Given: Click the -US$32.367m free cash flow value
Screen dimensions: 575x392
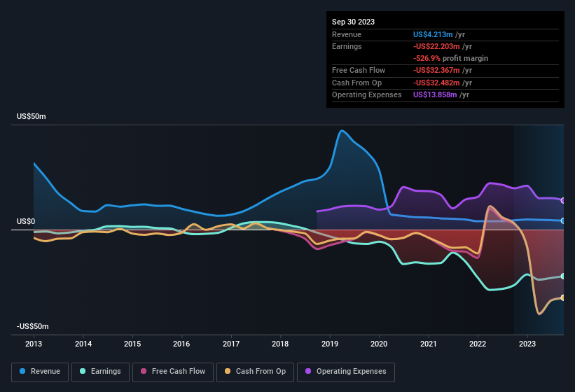Looking at the screenshot, I should click(x=436, y=70).
